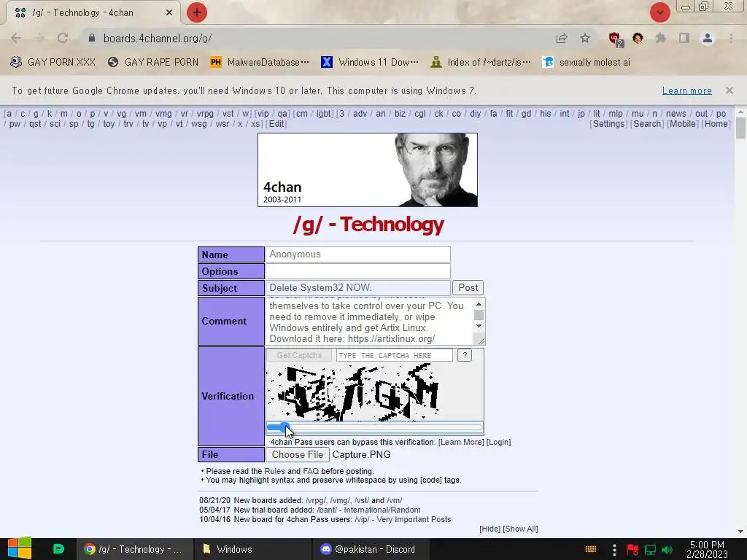This screenshot has width=747, height=560.
Task: Click the captcha help ? button
Action: point(465,355)
